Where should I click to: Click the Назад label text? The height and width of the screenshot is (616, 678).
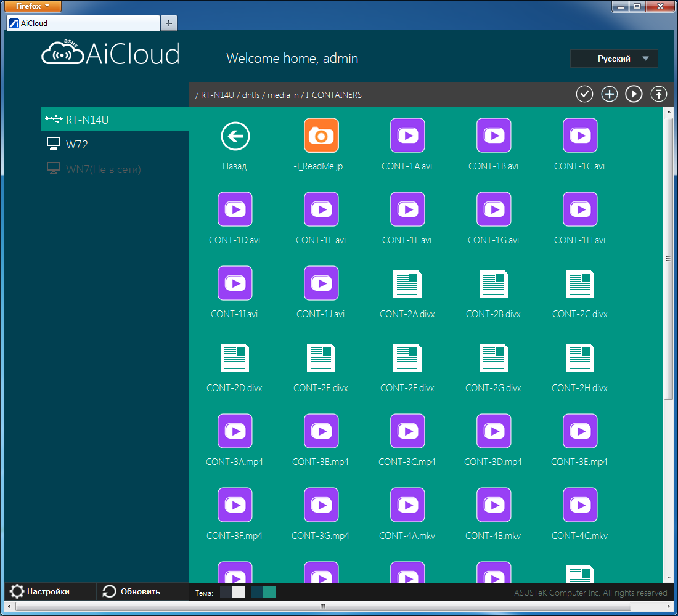[x=234, y=166]
